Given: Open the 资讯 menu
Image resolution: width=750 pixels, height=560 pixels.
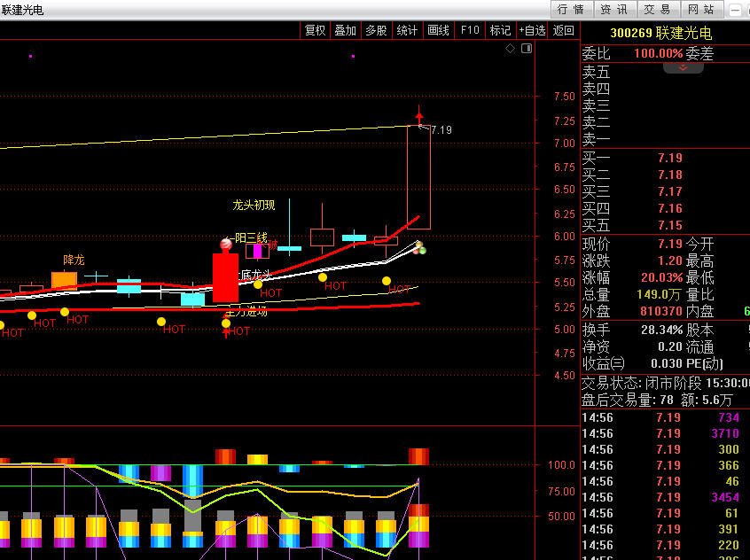Looking at the screenshot, I should click(x=613, y=10).
